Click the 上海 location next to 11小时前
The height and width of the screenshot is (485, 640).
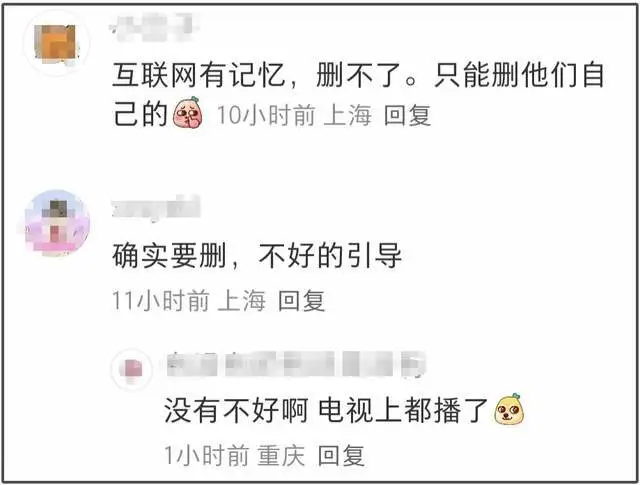(241, 301)
